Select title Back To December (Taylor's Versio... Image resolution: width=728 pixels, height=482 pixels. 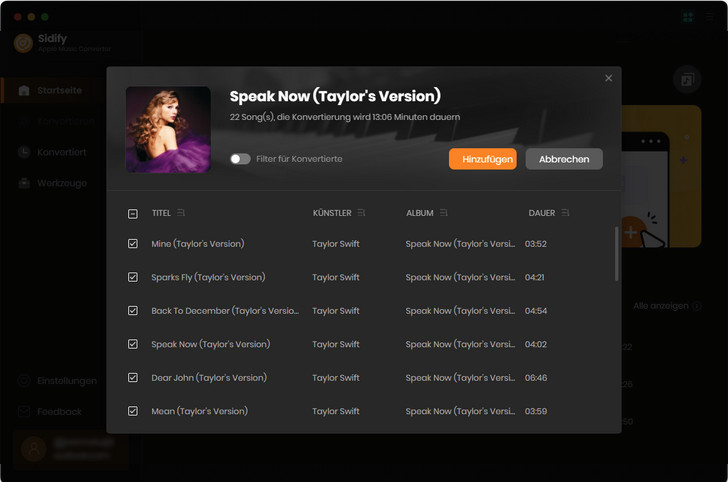click(x=225, y=311)
